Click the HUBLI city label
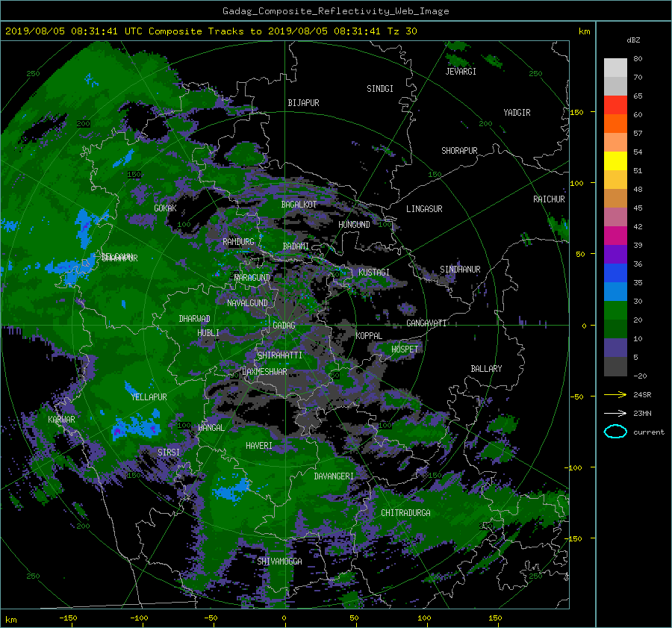The width and height of the screenshot is (672, 628). tap(208, 333)
